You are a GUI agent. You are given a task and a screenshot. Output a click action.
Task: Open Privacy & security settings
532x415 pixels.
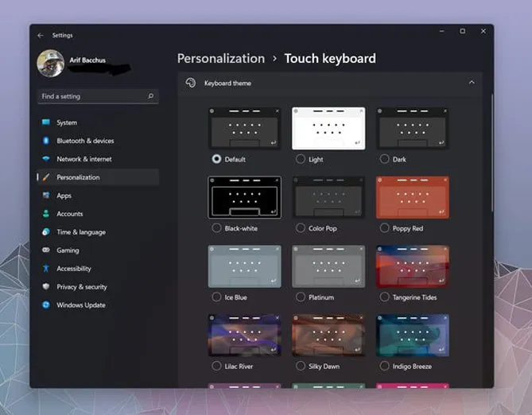81,287
